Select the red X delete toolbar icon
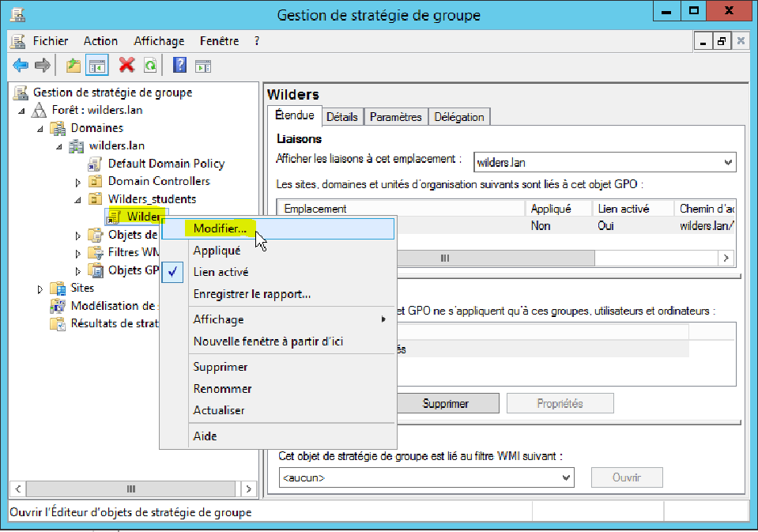 click(126, 65)
